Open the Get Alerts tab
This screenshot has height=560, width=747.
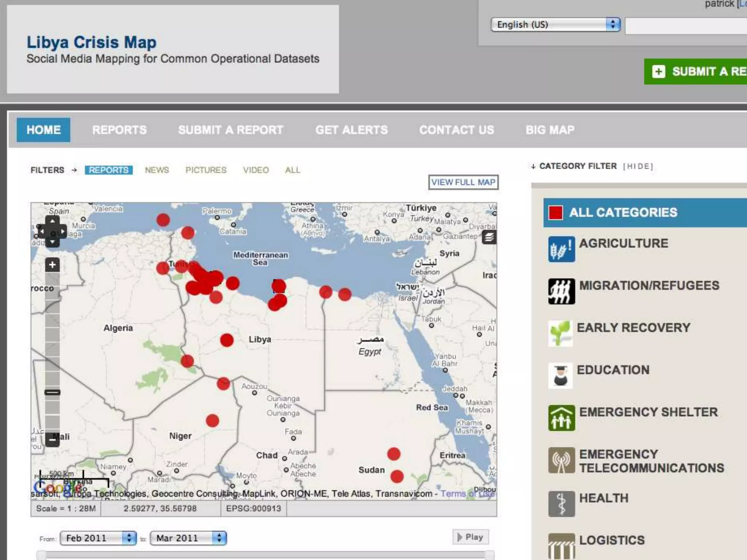[x=351, y=130]
